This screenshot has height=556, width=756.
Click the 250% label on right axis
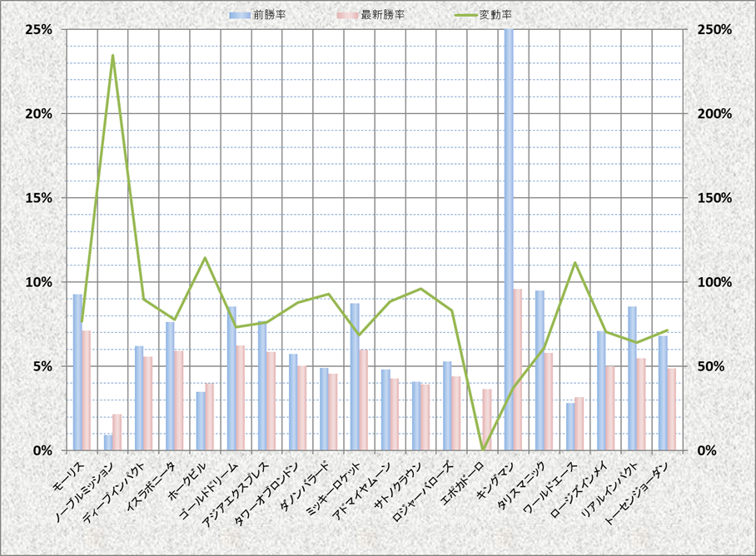(x=712, y=29)
